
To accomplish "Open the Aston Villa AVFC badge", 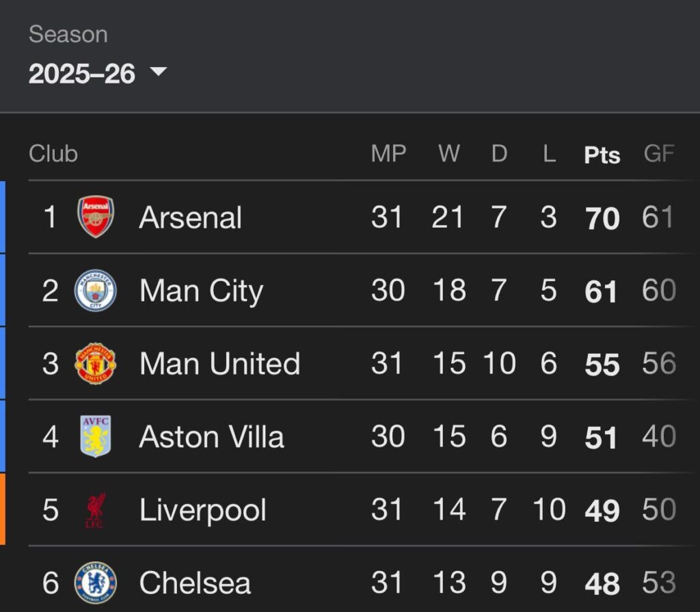I will [96, 436].
